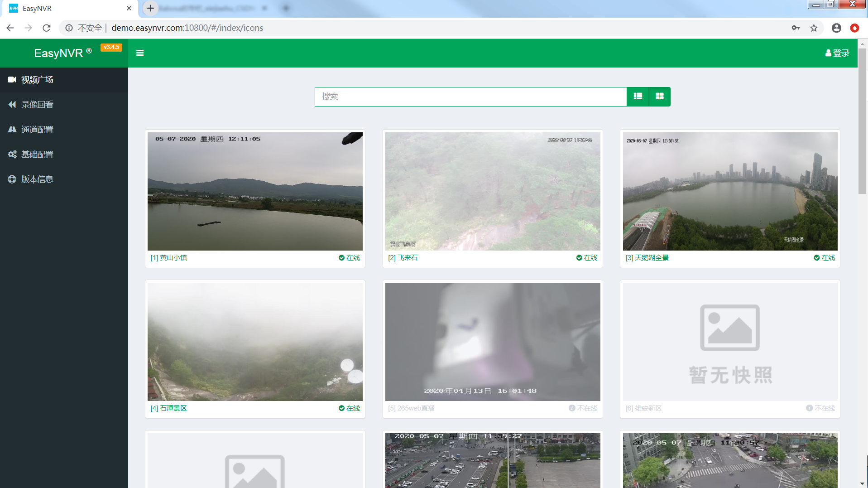Click the site info icon in address bar

coord(69,28)
